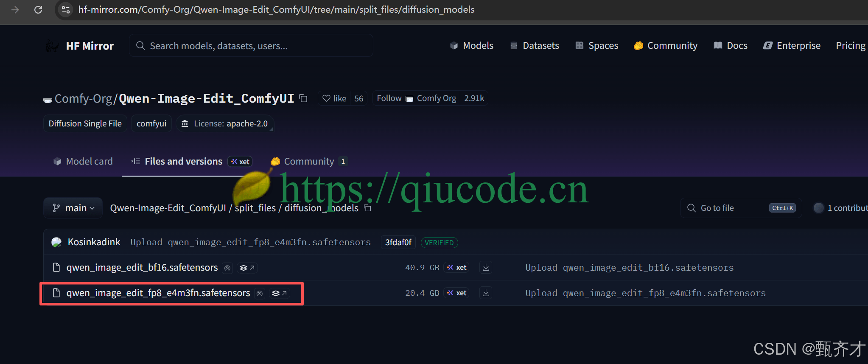The height and width of the screenshot is (364, 868).
Task: Navigate to split_files breadcrumb folder
Action: 255,208
